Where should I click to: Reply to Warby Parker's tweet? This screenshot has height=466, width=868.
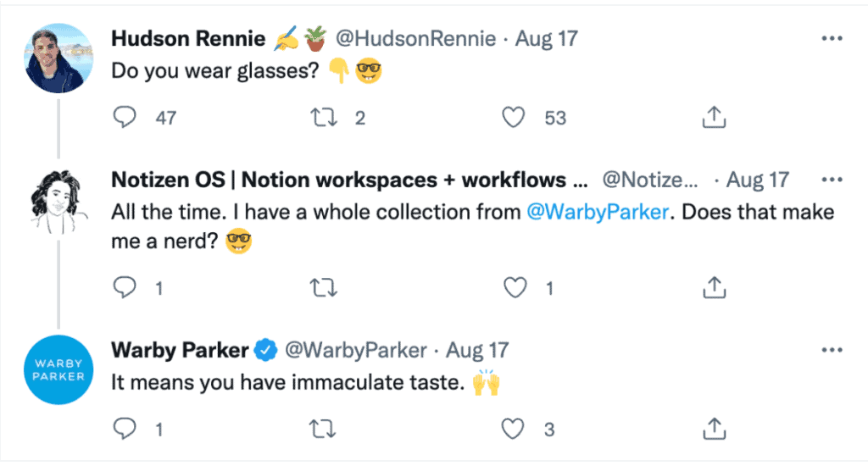(x=125, y=430)
